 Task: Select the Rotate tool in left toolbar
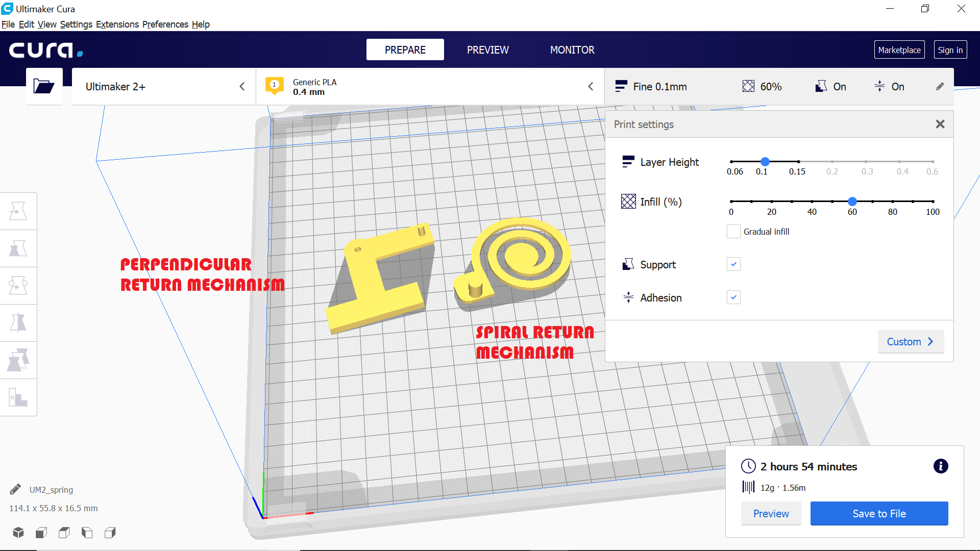18,286
